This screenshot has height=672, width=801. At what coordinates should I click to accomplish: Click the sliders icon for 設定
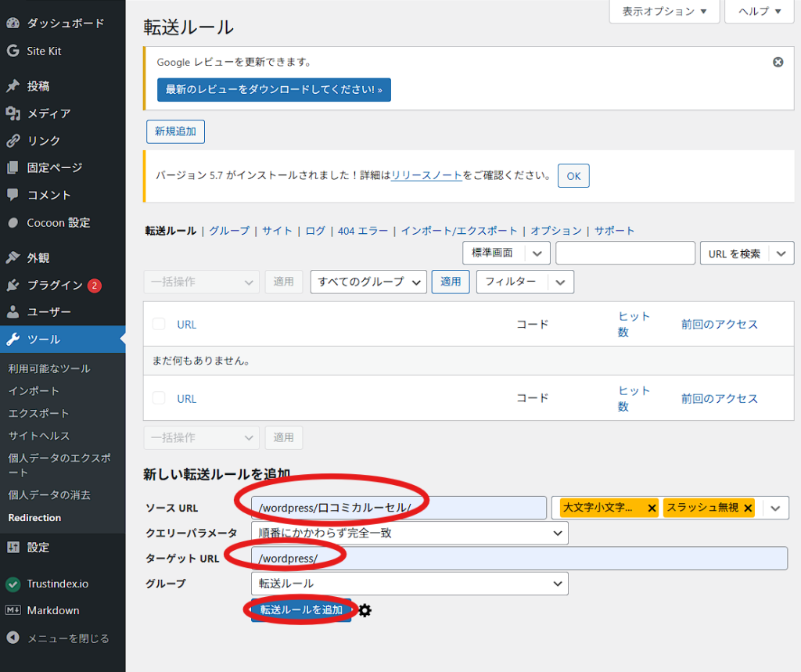click(13, 548)
